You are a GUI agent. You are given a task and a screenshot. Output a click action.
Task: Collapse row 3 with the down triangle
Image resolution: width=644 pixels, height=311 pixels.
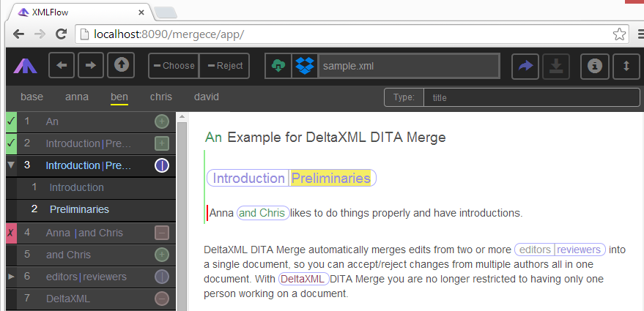coord(11,165)
